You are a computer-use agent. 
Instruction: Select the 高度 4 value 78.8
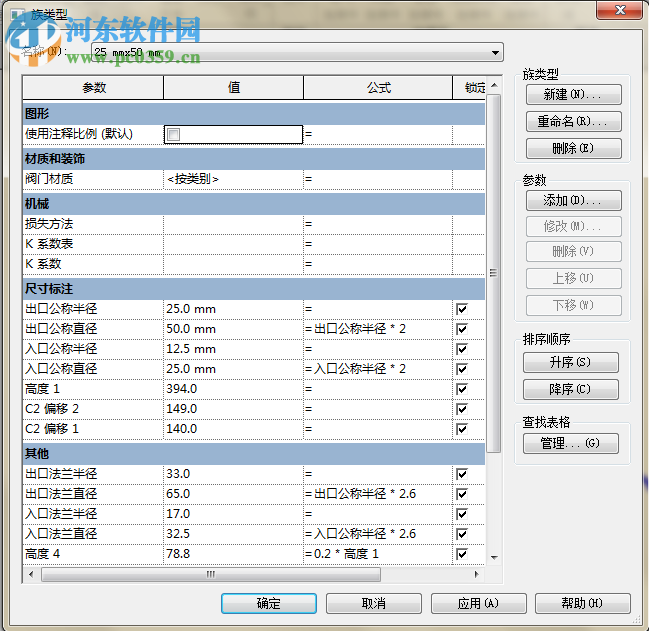tap(233, 554)
